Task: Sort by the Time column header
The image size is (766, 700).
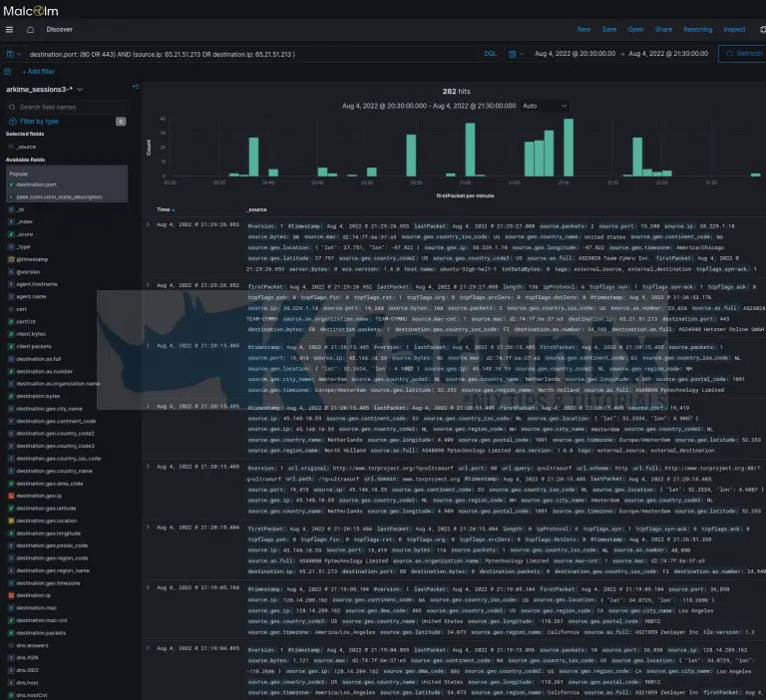Action: tap(165, 209)
